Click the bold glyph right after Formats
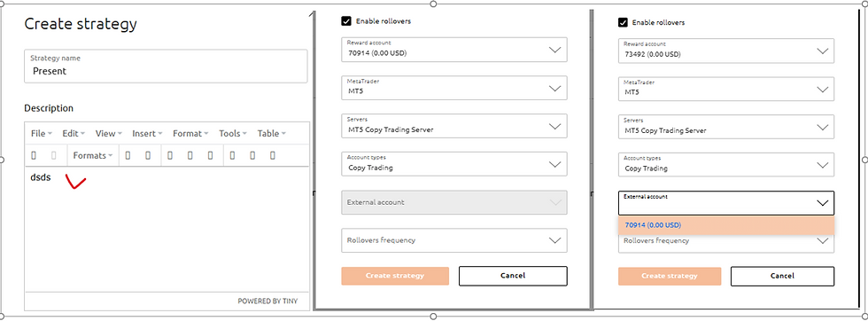Screen dimensions: 868x321 pos(128,156)
